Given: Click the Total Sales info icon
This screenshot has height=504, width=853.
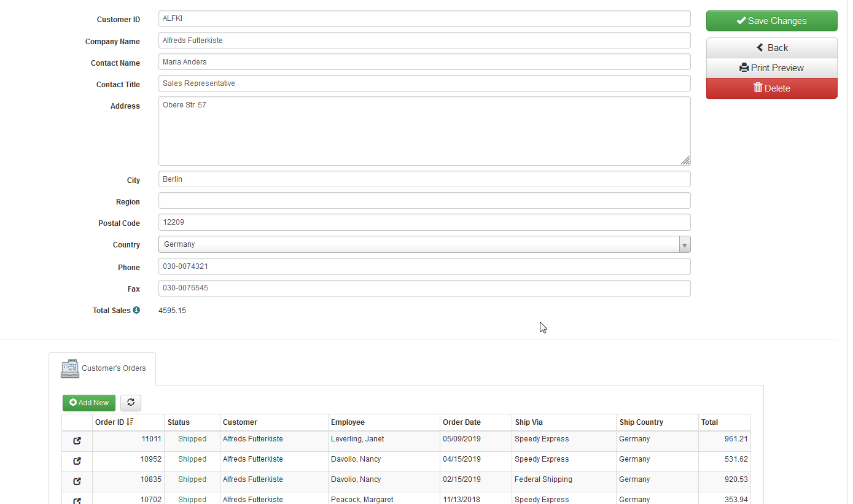Looking at the screenshot, I should coord(136,310).
